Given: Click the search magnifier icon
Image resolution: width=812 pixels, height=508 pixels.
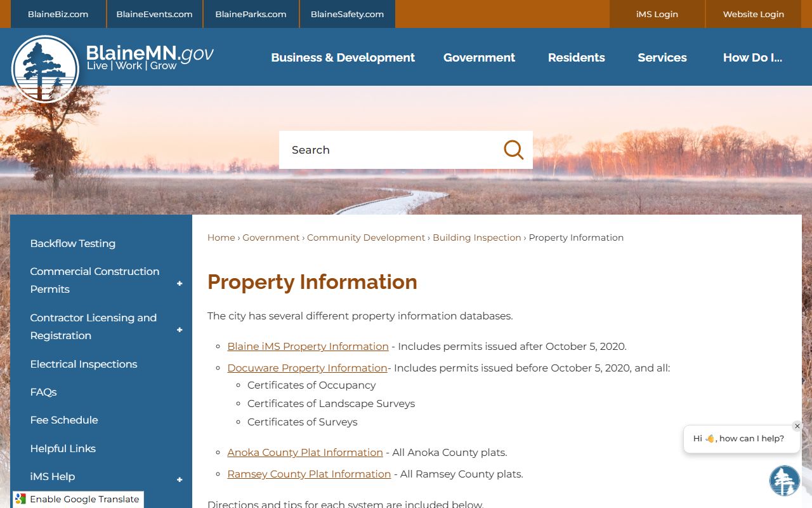Looking at the screenshot, I should 513,150.
